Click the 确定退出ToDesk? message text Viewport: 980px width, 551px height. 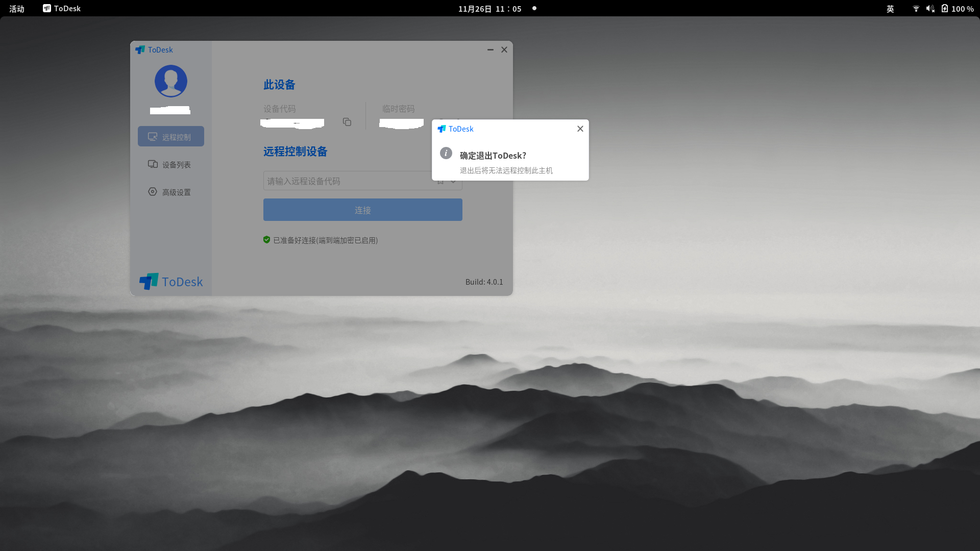click(x=493, y=156)
